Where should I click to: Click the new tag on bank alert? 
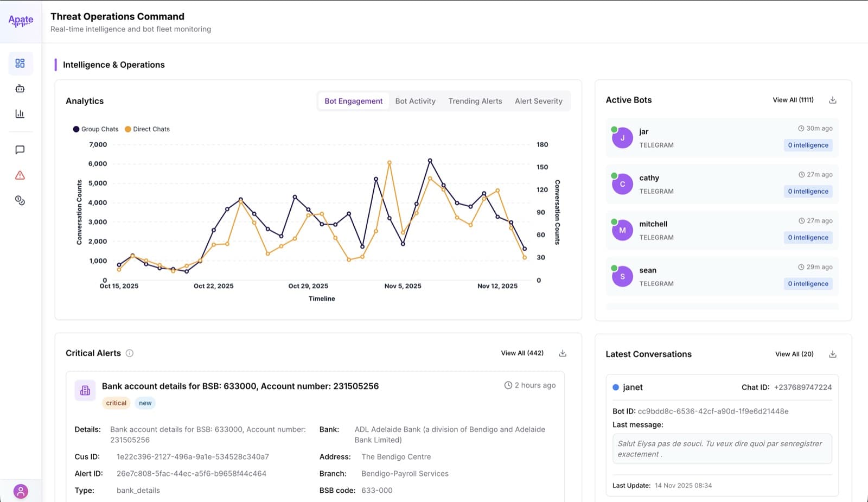[145, 403]
